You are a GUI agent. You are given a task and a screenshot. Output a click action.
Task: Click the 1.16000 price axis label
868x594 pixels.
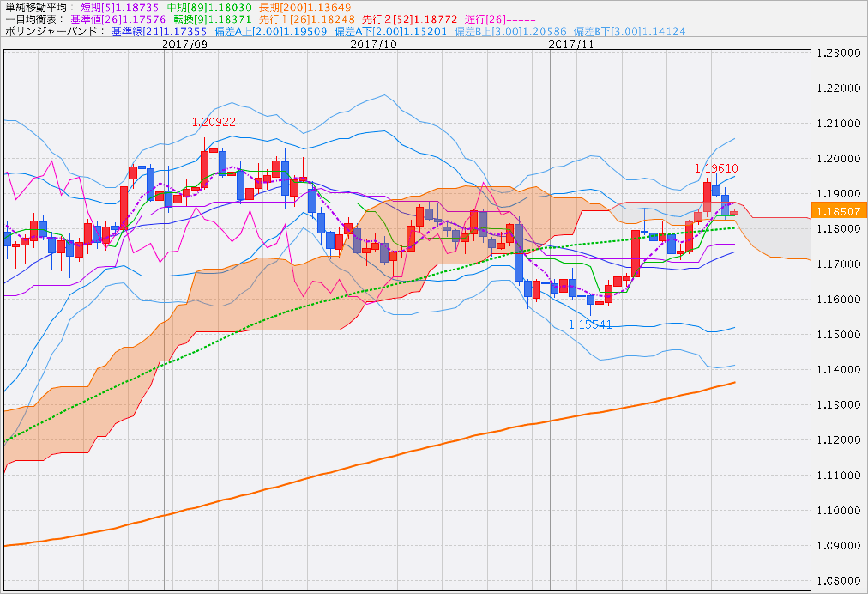click(838, 300)
